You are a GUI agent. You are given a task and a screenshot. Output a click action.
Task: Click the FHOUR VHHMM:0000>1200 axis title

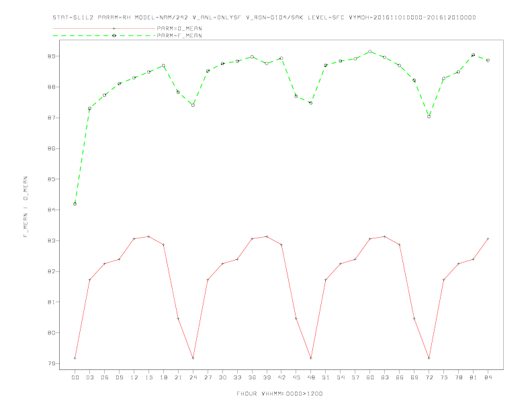coord(279,394)
